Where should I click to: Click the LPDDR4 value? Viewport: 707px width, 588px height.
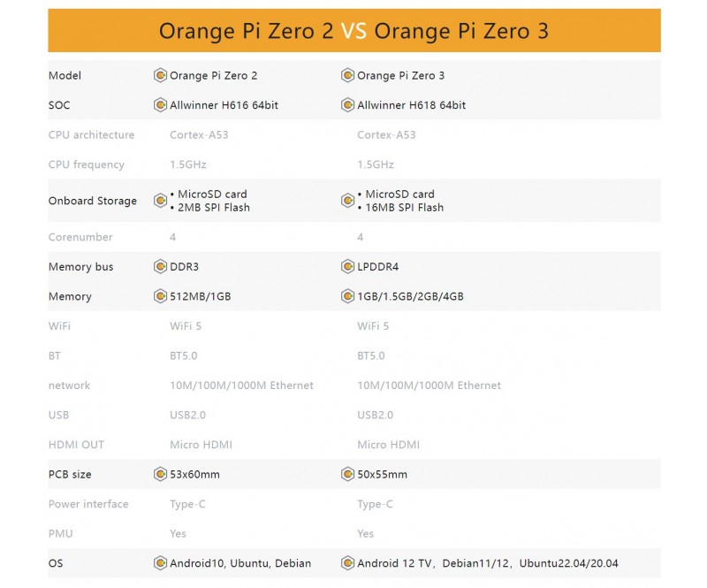tap(378, 267)
